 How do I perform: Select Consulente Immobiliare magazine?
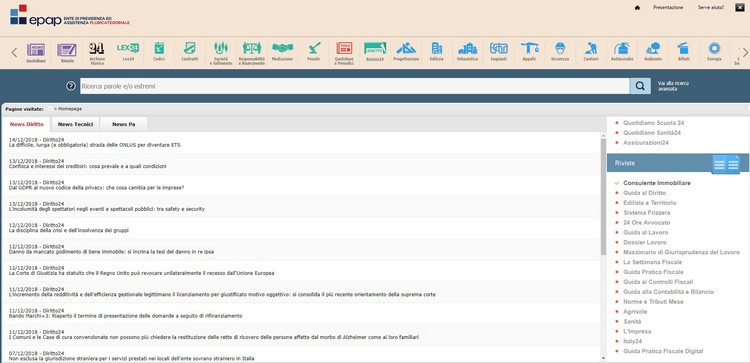[657, 183]
